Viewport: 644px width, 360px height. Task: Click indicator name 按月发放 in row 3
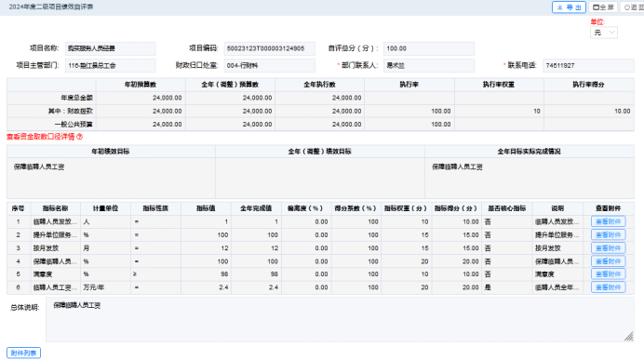(46, 248)
